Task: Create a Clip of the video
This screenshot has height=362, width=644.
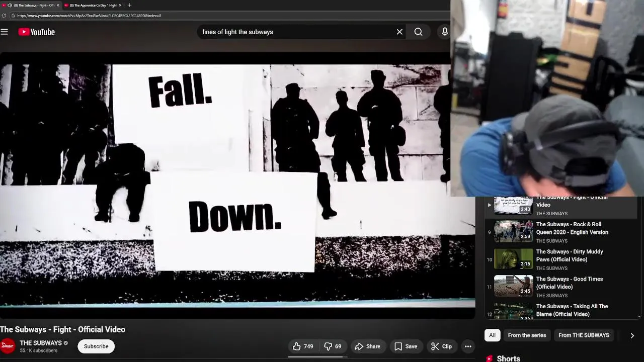Action: [x=442, y=346]
